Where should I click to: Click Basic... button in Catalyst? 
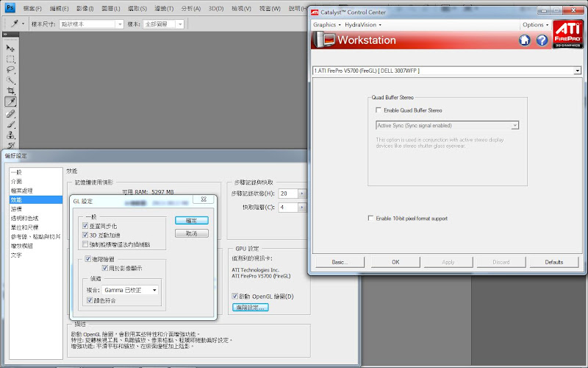tap(340, 262)
